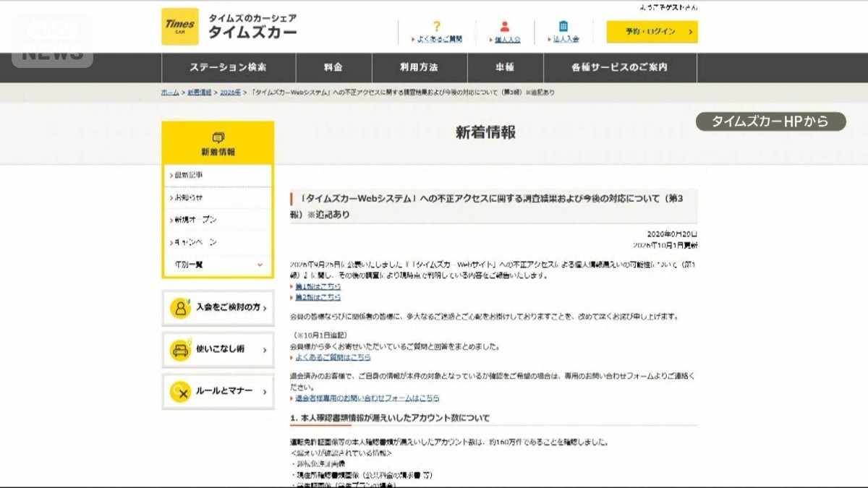Click the (※10月1日追記) text
This screenshot has height=488, width=868.
click(x=320, y=335)
